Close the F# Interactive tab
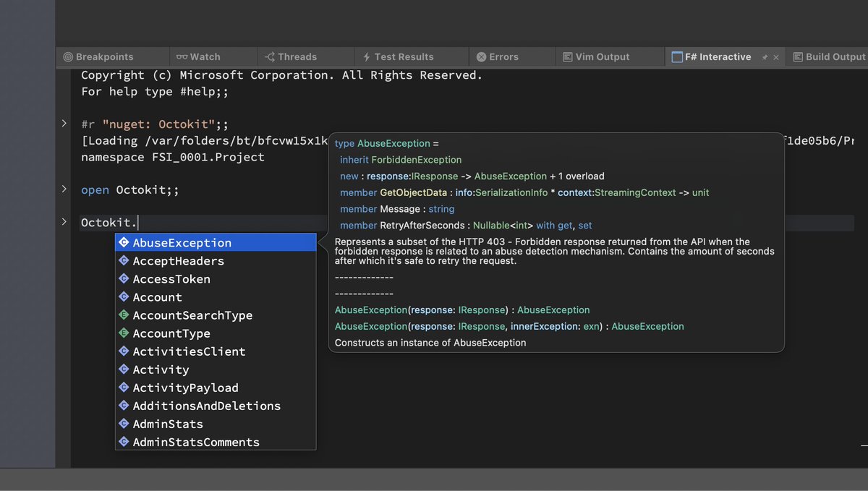This screenshot has height=491, width=868. coord(777,56)
